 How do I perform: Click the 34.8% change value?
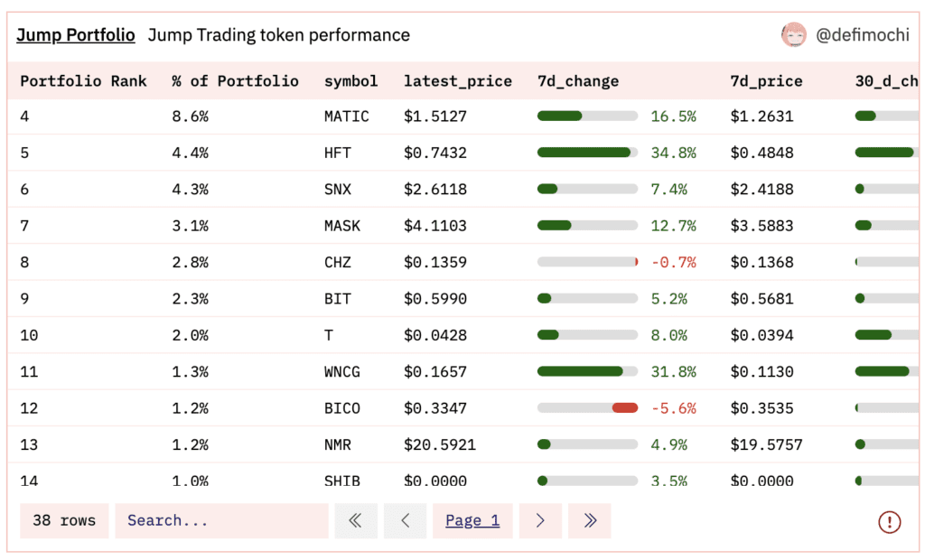point(673,153)
